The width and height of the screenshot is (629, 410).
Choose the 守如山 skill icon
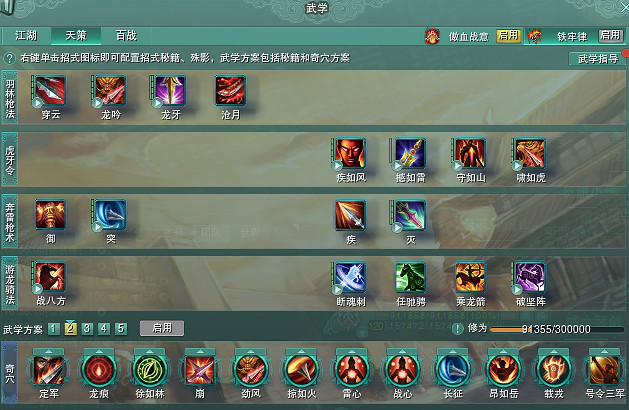[x=470, y=153]
